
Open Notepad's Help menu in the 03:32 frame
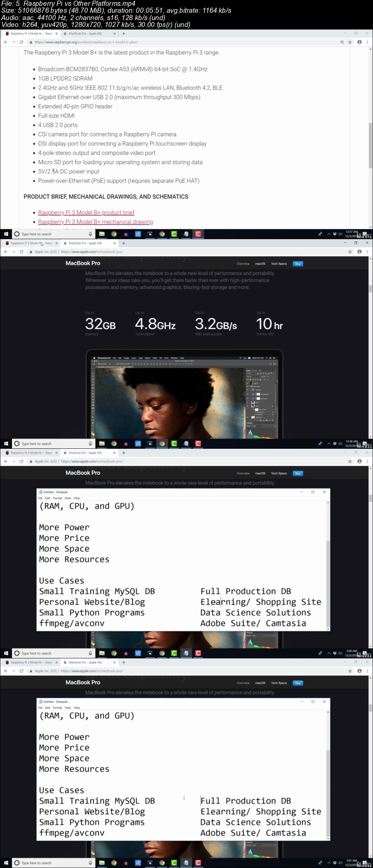tap(76, 498)
